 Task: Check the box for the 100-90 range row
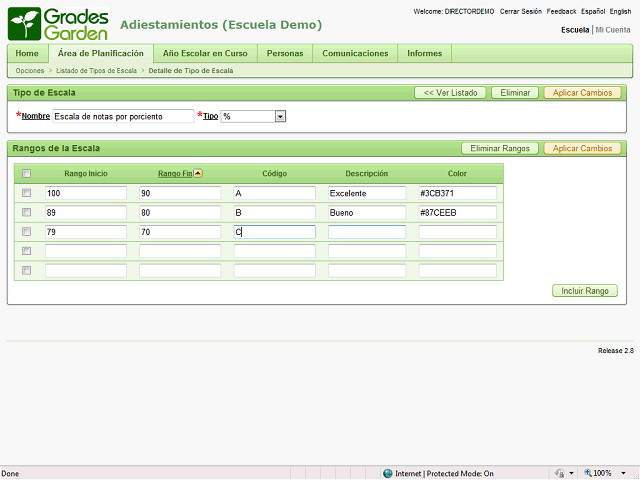coord(27,193)
